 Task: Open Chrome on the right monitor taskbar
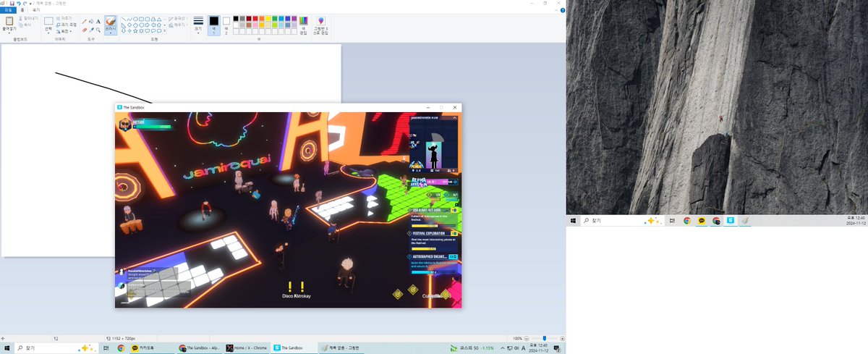687,221
